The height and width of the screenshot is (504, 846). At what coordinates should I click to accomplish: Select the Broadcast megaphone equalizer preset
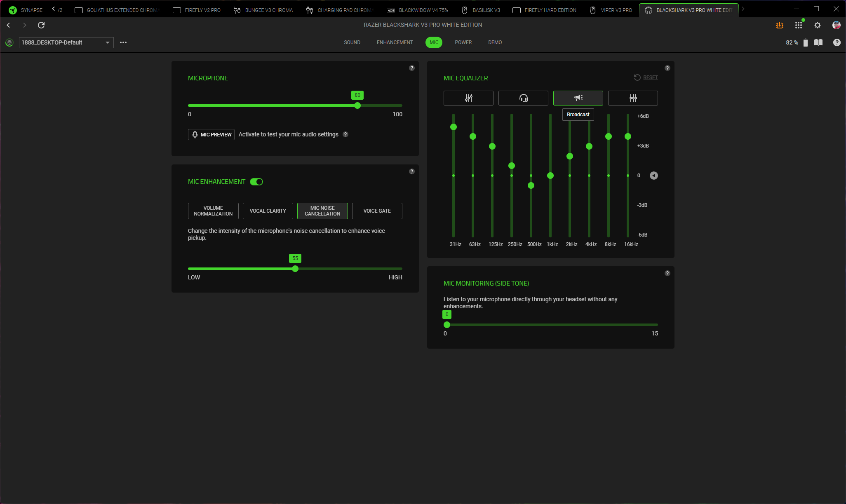[578, 98]
